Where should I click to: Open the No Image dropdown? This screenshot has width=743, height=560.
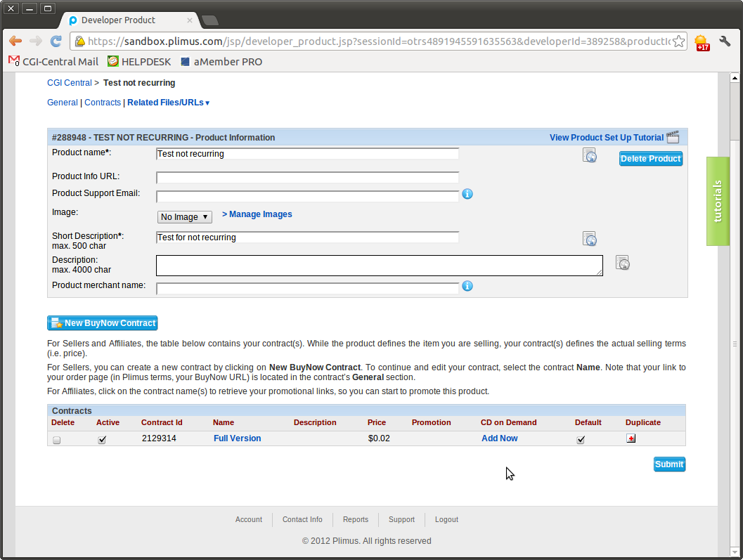click(x=185, y=217)
